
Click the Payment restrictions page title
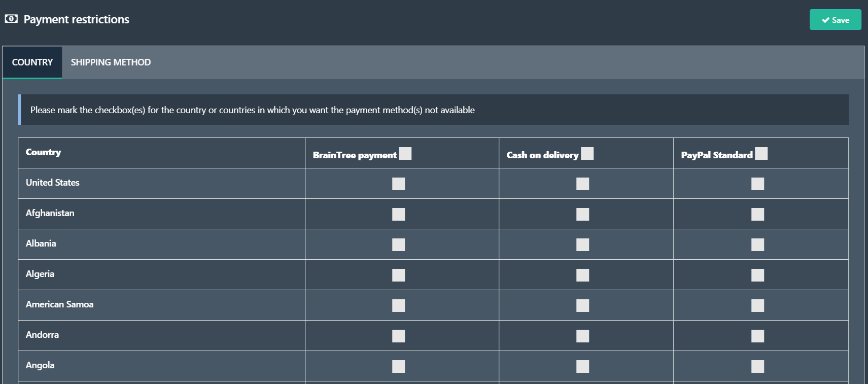(x=77, y=19)
